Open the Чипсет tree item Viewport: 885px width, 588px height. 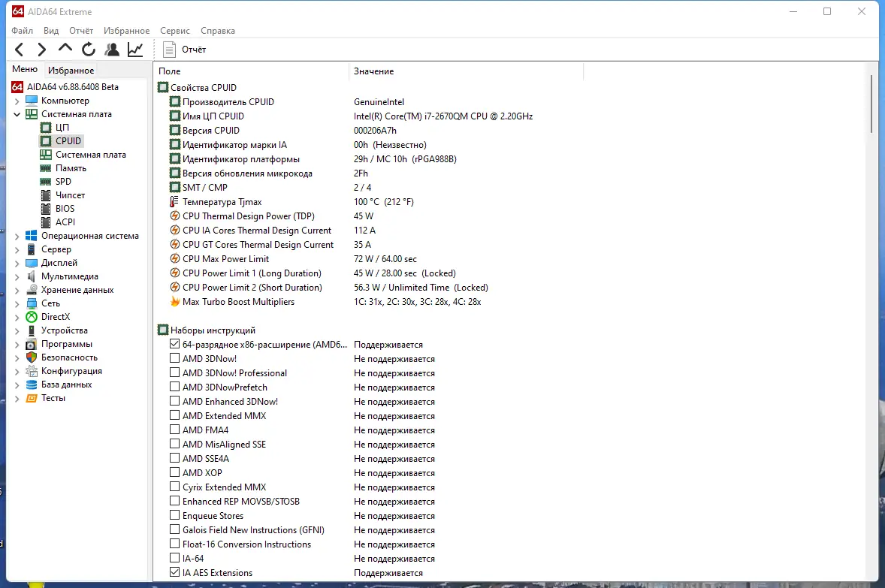pos(70,195)
